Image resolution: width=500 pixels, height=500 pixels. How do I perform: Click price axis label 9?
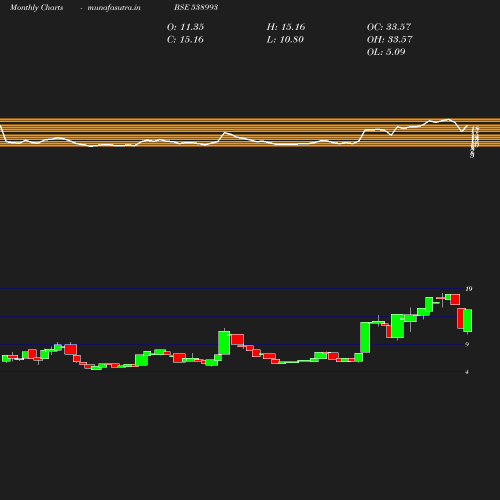[467, 344]
